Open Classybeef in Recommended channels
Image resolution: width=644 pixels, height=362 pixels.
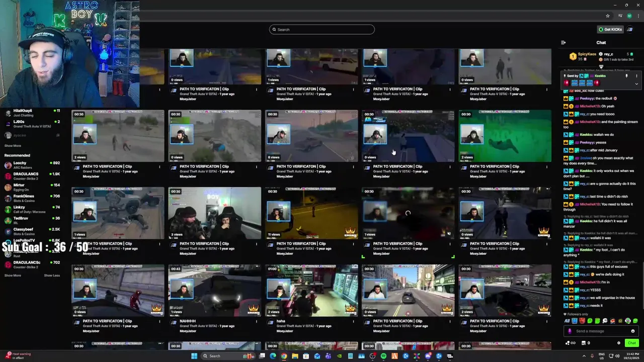(x=31, y=231)
